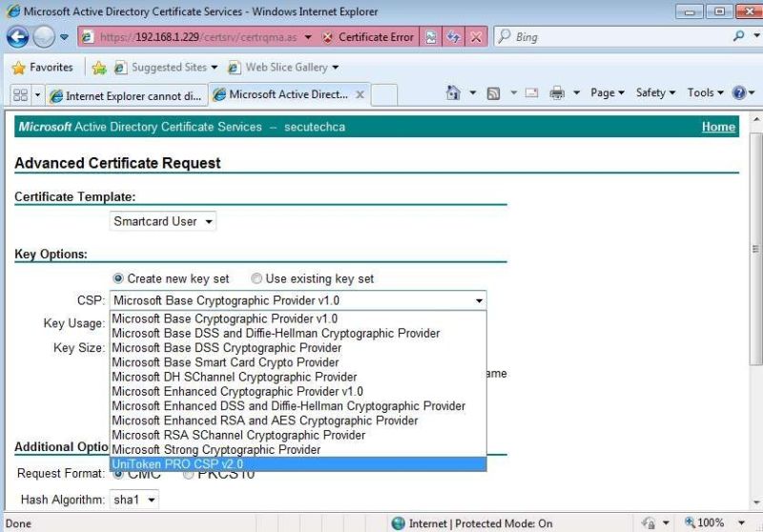Click the Print icon
Viewport: 763px width, 532px height.
pyautogui.click(x=557, y=92)
